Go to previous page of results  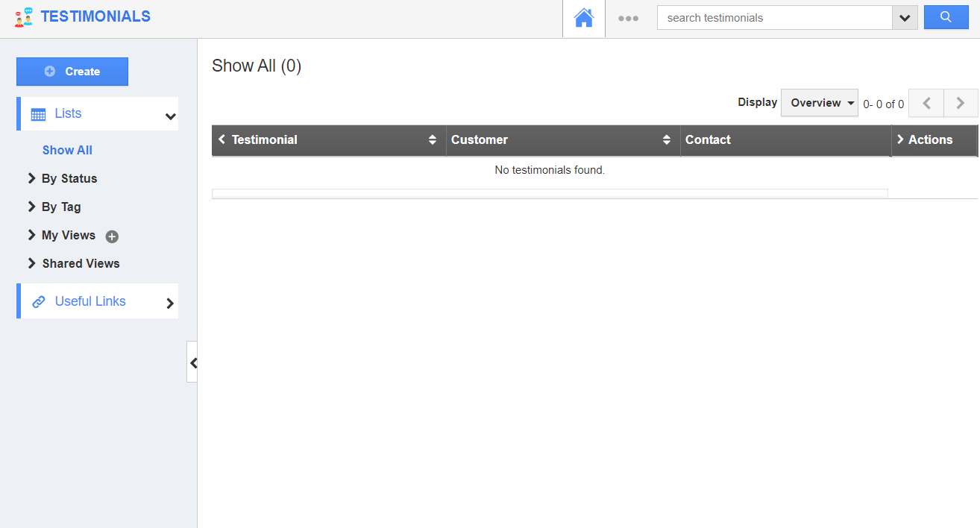tap(926, 104)
